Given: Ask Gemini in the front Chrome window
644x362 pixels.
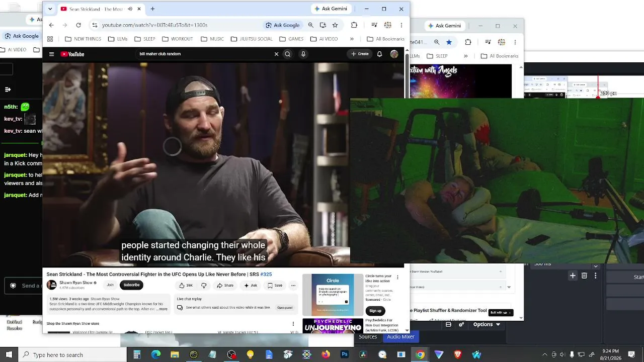Looking at the screenshot, I should [331, 9].
